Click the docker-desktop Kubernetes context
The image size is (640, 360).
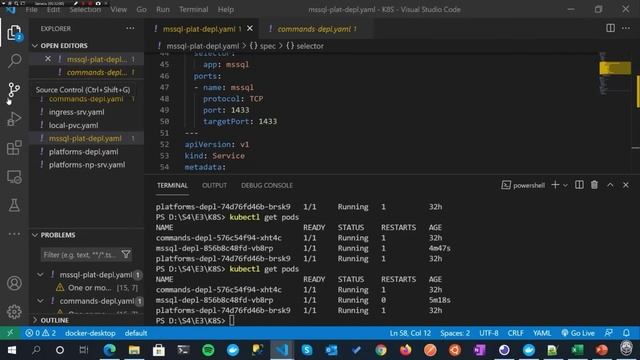[x=90, y=333]
